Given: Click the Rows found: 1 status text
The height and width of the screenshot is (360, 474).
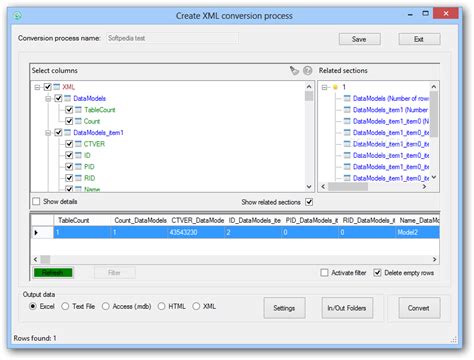Looking at the screenshot, I should coord(35,338).
